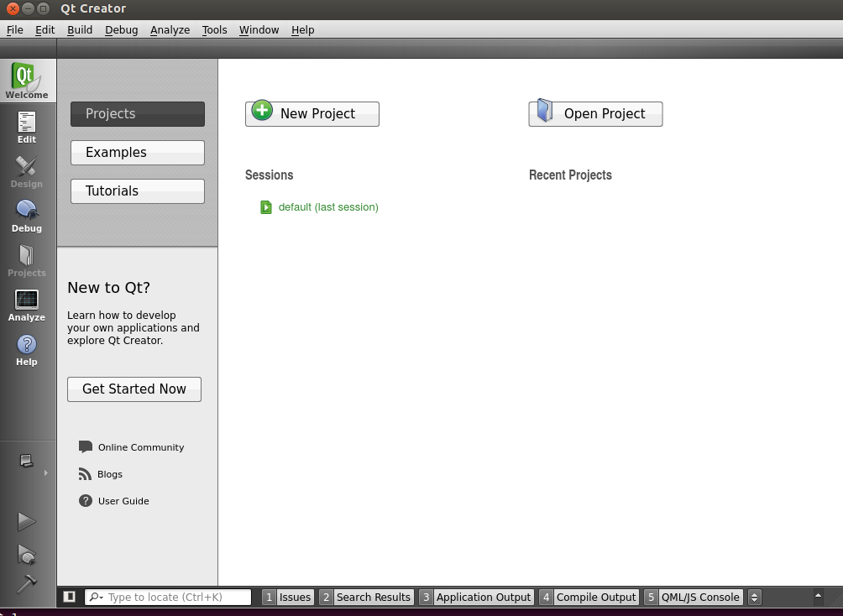Image resolution: width=843 pixels, height=616 pixels.
Task: Toggle the left sidebar visibility
Action: coord(70,597)
